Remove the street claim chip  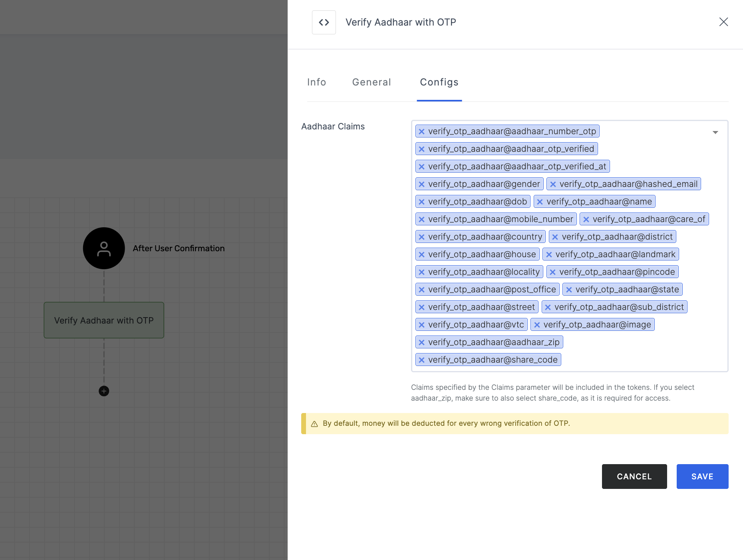421,307
